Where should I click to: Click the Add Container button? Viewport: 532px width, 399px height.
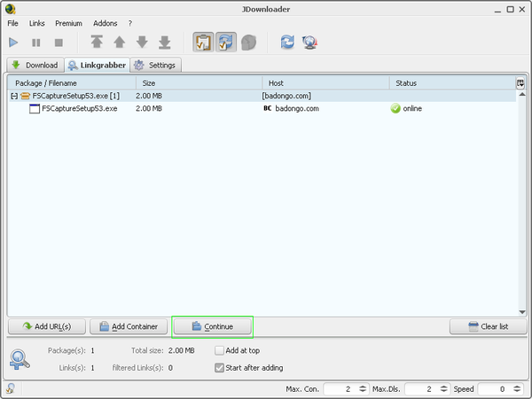tap(129, 326)
